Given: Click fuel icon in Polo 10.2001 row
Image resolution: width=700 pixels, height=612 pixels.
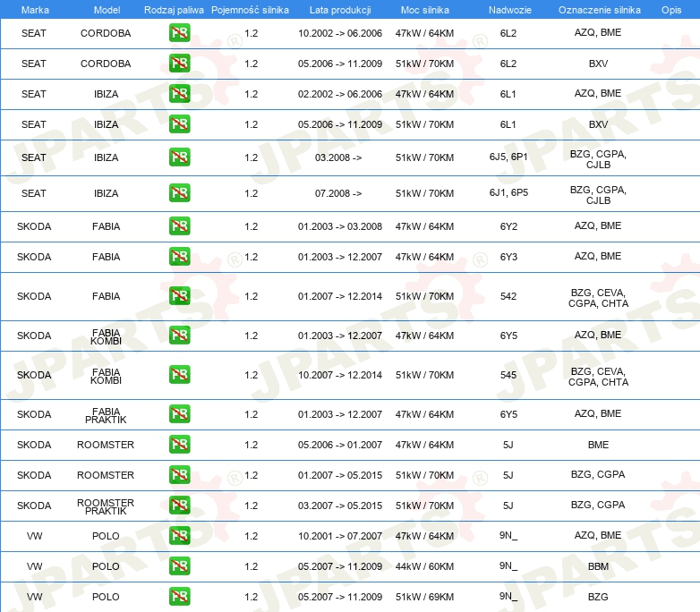Looking at the screenshot, I should (x=179, y=535).
